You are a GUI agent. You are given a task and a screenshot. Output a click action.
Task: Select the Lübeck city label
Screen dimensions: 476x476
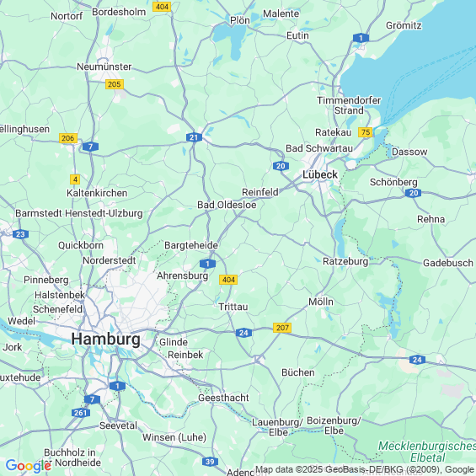(320, 174)
